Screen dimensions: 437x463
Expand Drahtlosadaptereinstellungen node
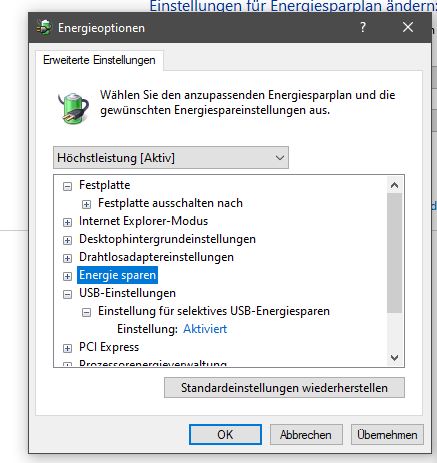[x=67, y=258]
